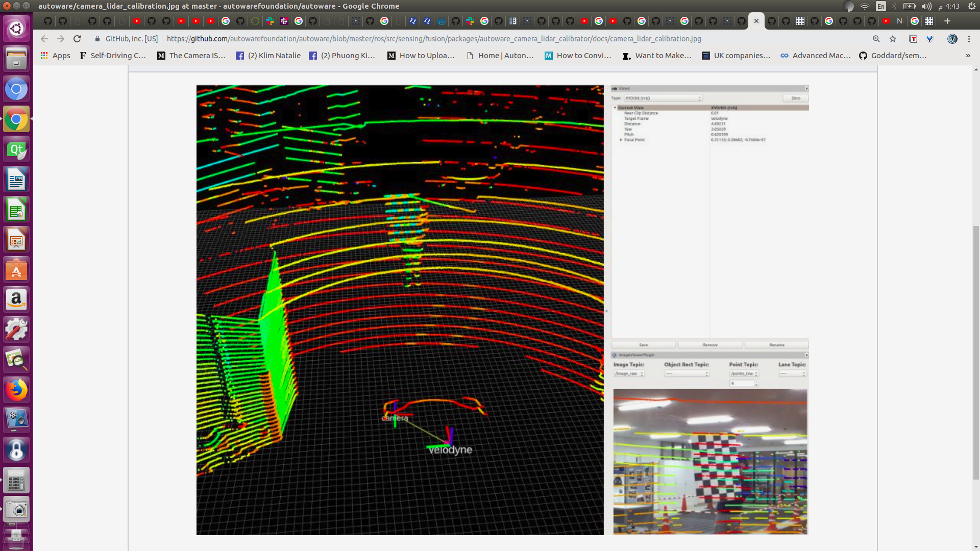980x551 pixels.
Task: Open the volume indicator
Action: [927, 6]
